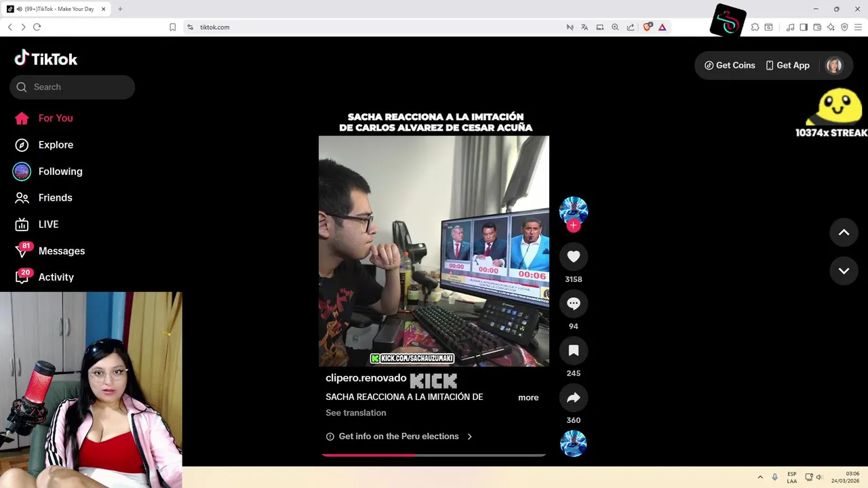Open a new browser tab

coord(120,9)
